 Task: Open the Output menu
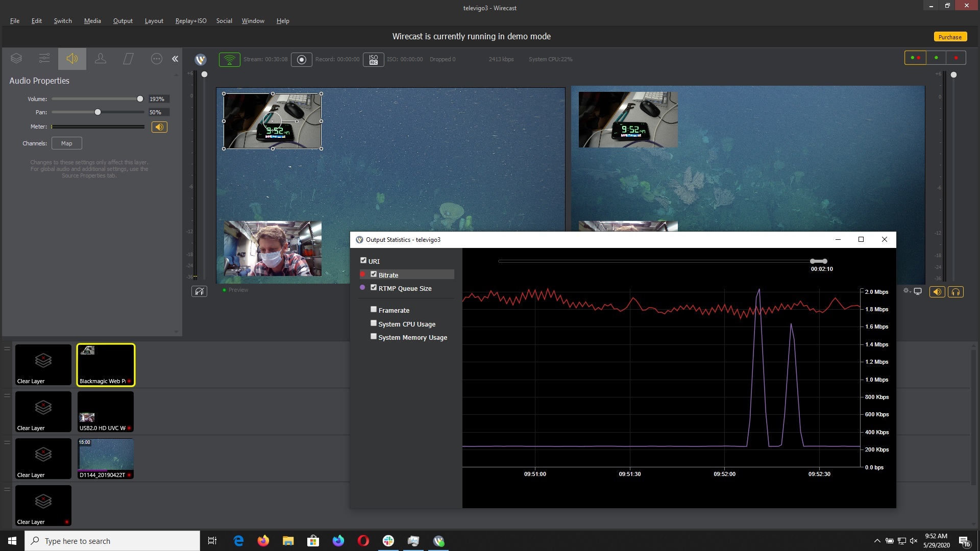(123, 21)
